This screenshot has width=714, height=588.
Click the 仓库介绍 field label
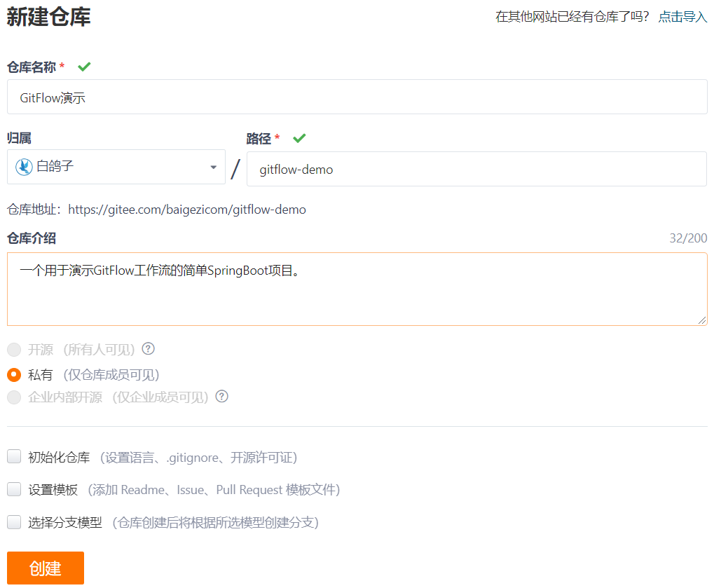click(32, 238)
